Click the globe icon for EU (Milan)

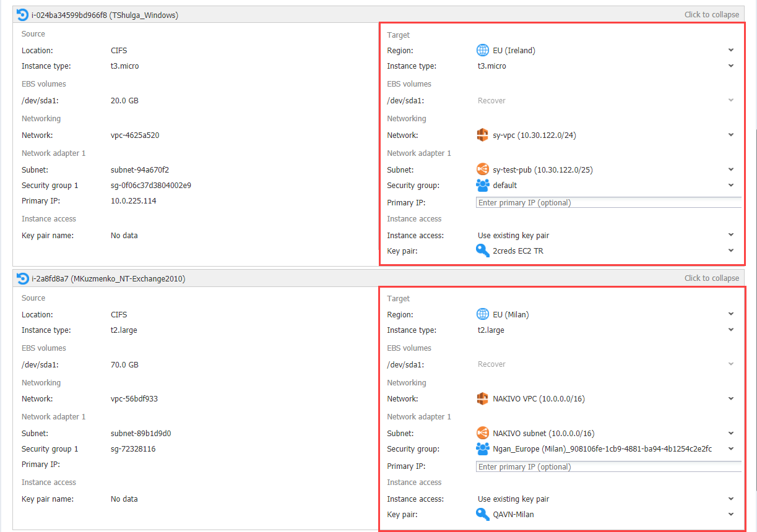coord(483,314)
